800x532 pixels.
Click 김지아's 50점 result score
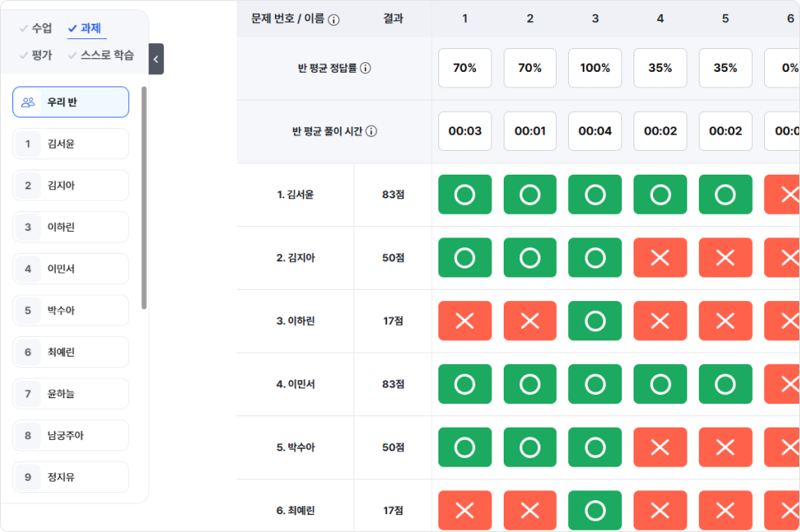pos(393,258)
